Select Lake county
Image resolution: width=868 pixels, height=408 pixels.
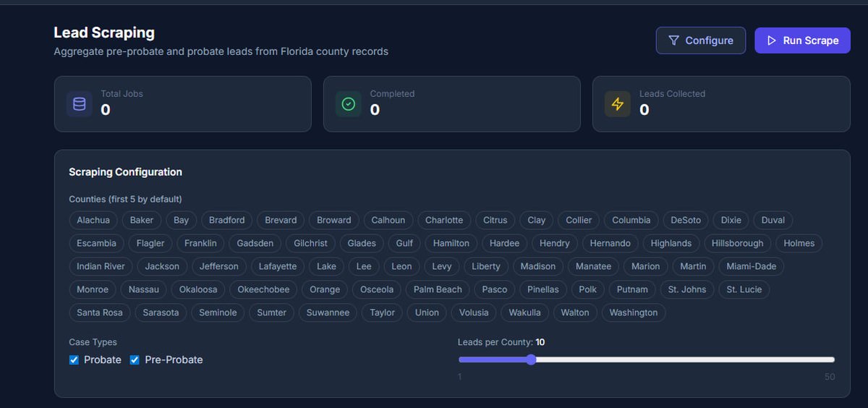coord(326,266)
